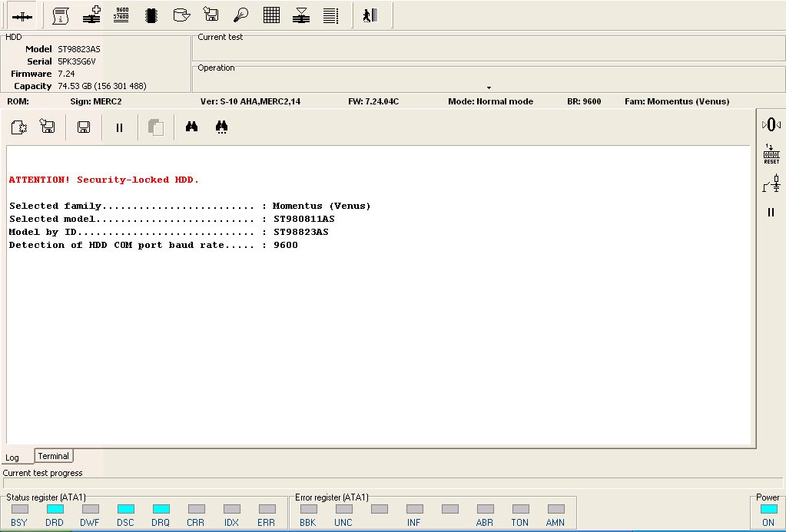Click the CRR status indicator

pyautogui.click(x=197, y=509)
